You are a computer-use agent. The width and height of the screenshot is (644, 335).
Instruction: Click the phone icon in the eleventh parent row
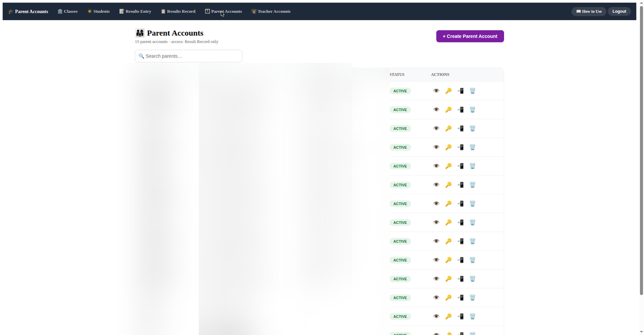pos(460,279)
